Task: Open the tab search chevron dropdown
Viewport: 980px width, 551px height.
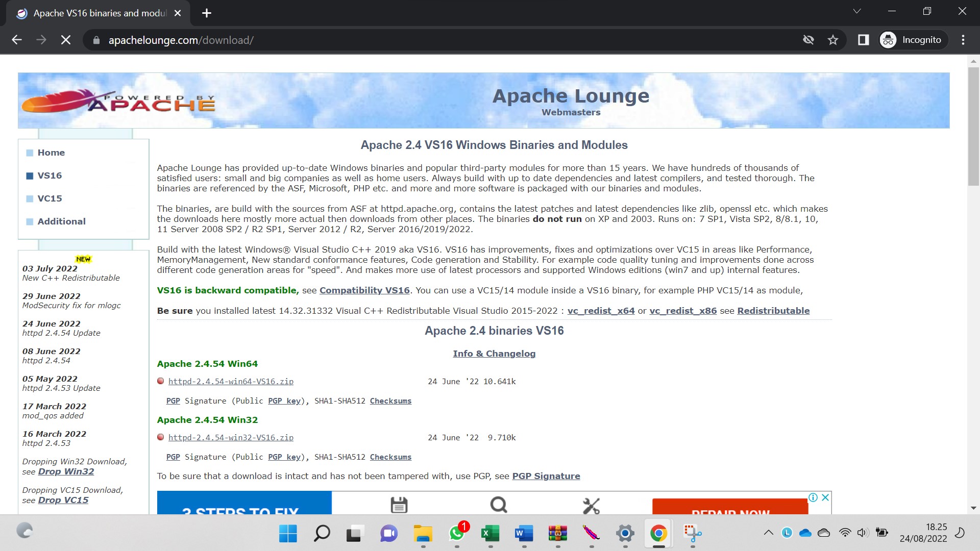Action: coord(857,11)
